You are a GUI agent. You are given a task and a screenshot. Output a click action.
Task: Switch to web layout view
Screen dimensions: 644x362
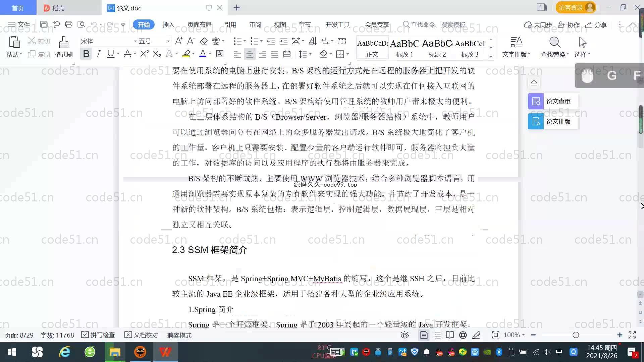point(463,335)
